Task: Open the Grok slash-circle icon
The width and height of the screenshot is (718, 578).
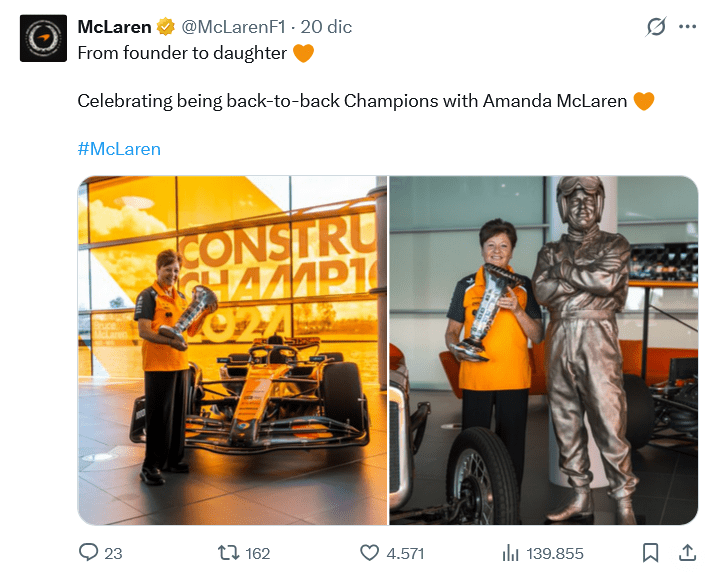Action: [x=656, y=27]
